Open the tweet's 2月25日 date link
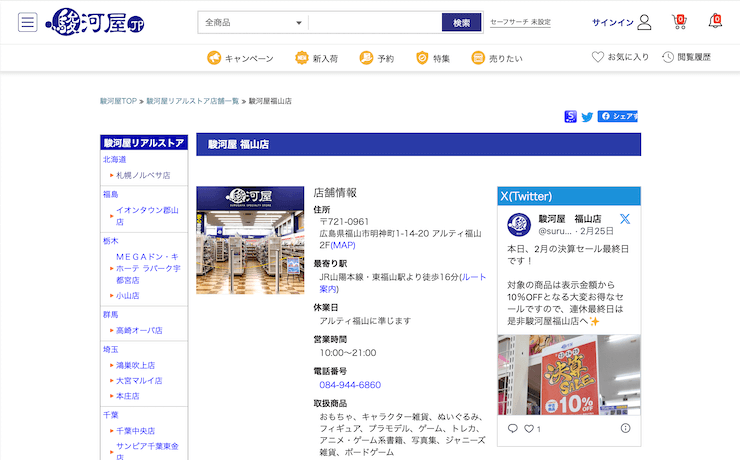The image size is (740, 460). pos(597,231)
